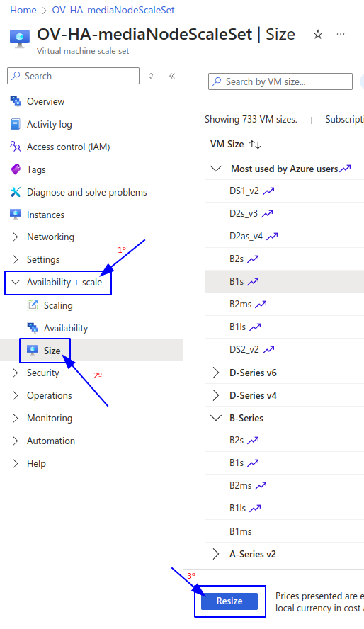Collapse sidebar with double chevron icon

pyautogui.click(x=172, y=76)
